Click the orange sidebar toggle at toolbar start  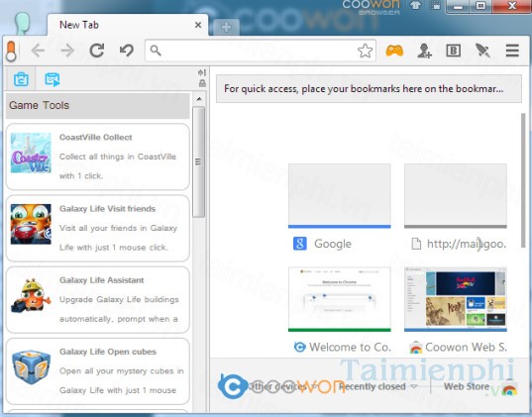pos(11,52)
